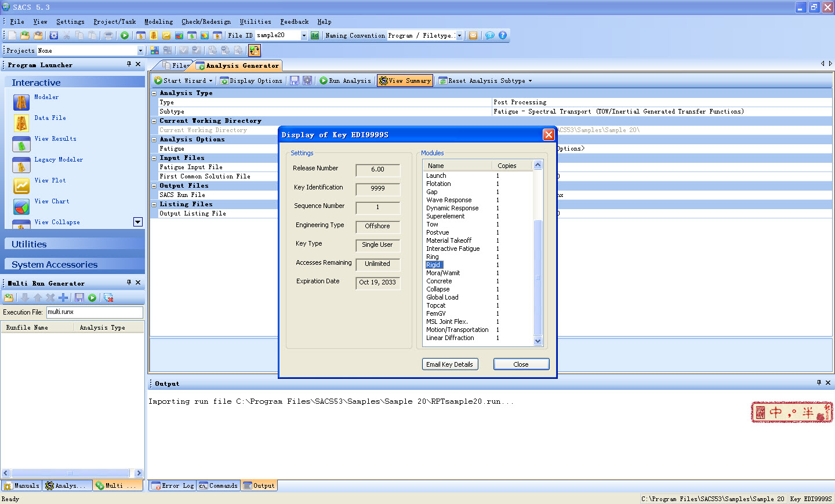
Task: Toggle the View Summary button
Action: click(405, 81)
